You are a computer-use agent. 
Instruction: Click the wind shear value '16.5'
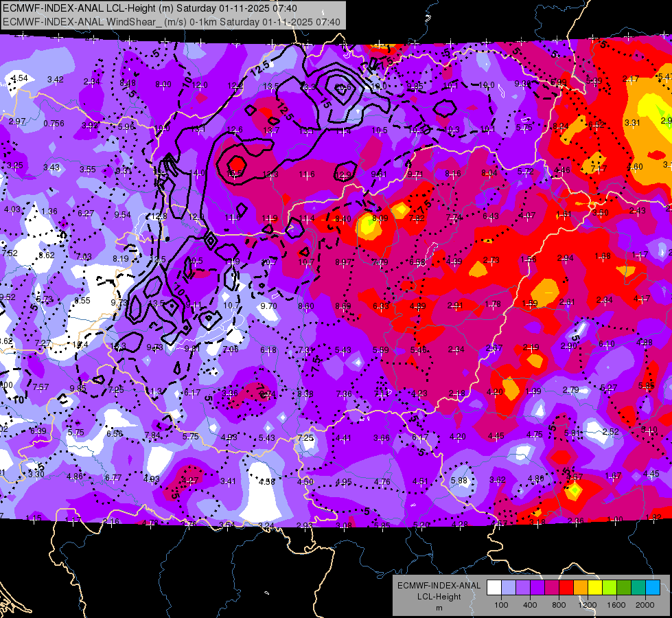[x=235, y=173]
